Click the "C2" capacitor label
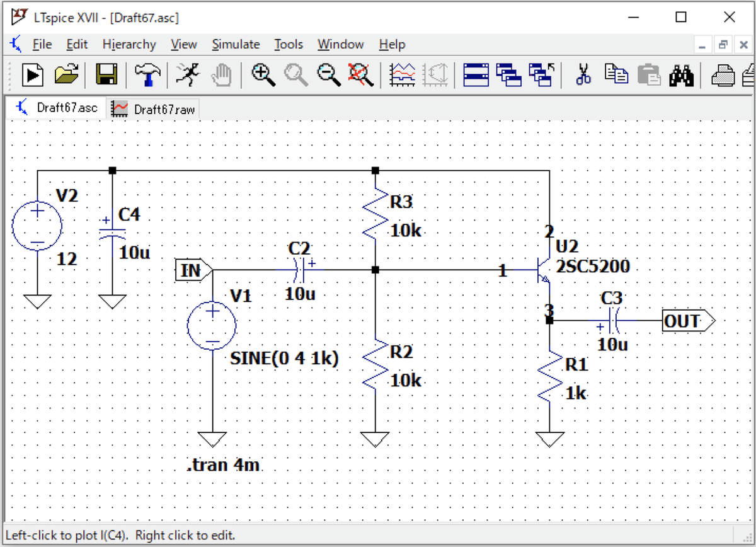Image resolution: width=756 pixels, height=547 pixels. 299,248
